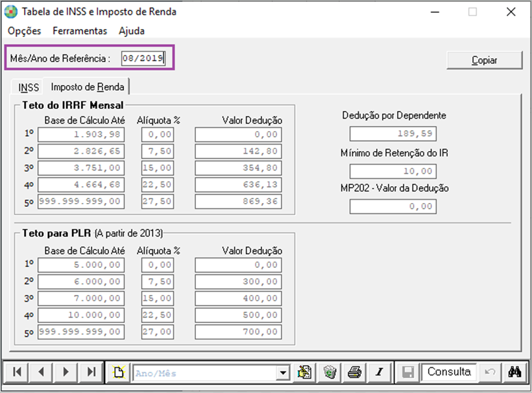Click the IRRF alíquota field 7,50

pyautogui.click(x=158, y=151)
